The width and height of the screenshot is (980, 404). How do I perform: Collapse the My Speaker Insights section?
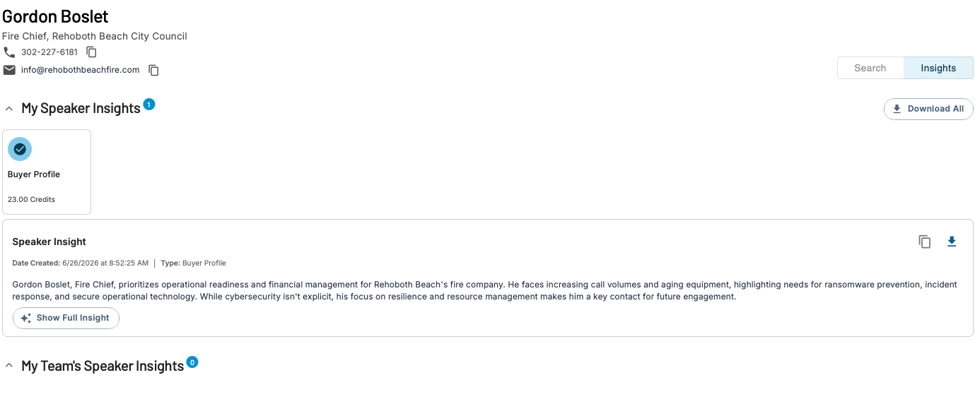(9, 109)
